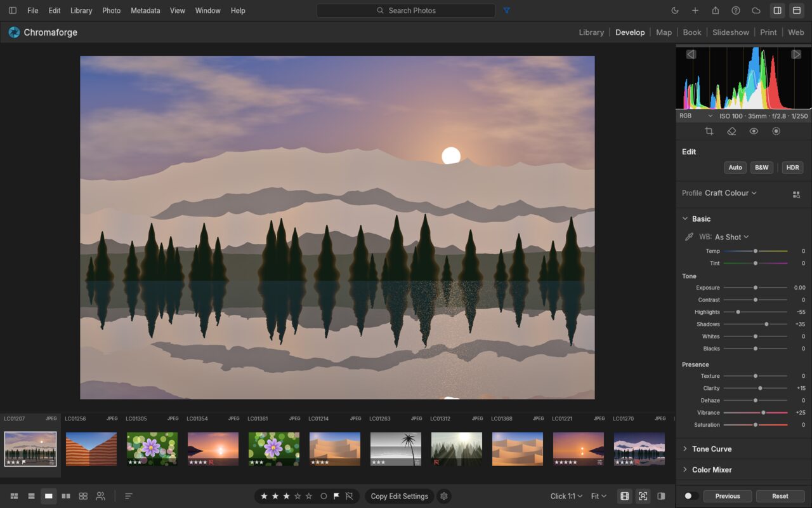Screen dimensions: 812x508
Task: Select the Healing eraser tool icon
Action: tap(731, 131)
